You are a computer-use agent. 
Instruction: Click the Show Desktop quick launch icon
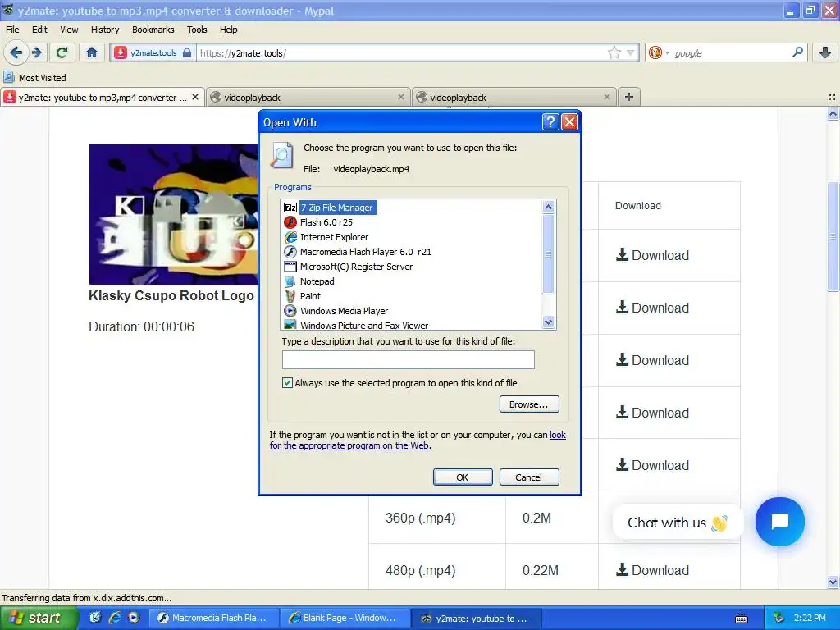[95, 618]
